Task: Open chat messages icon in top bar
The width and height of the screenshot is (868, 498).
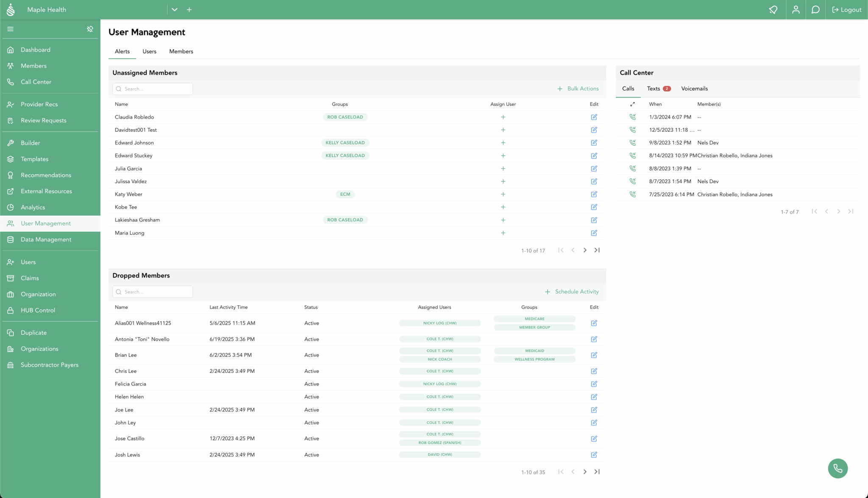Action: (x=815, y=10)
